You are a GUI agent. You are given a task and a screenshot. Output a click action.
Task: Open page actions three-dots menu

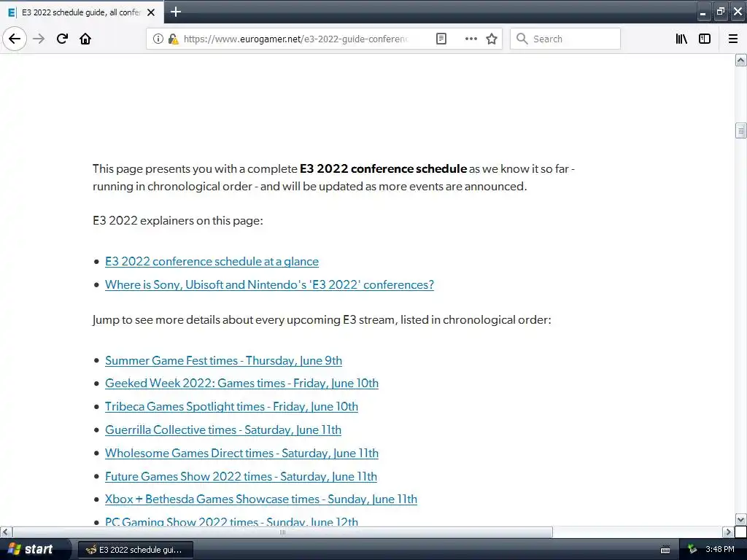coord(471,39)
